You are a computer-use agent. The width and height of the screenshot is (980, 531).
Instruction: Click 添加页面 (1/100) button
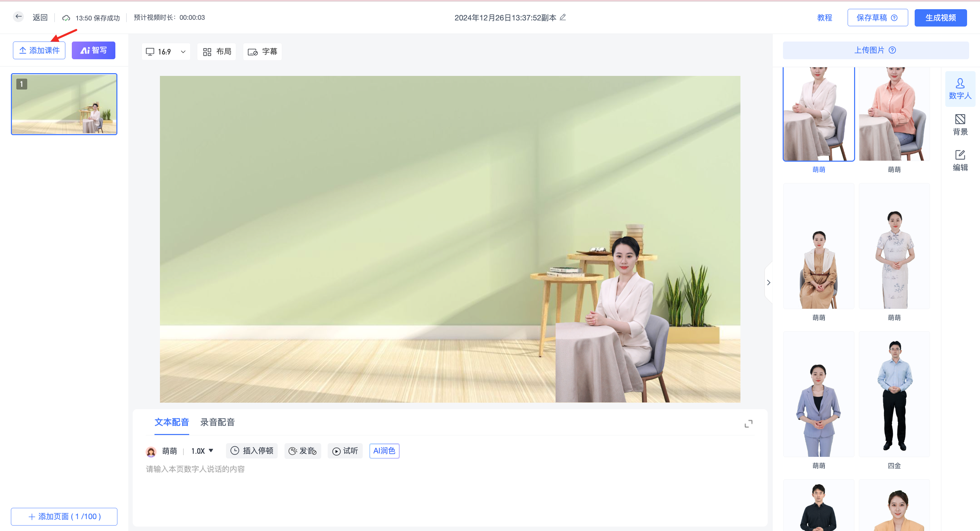[64, 517]
